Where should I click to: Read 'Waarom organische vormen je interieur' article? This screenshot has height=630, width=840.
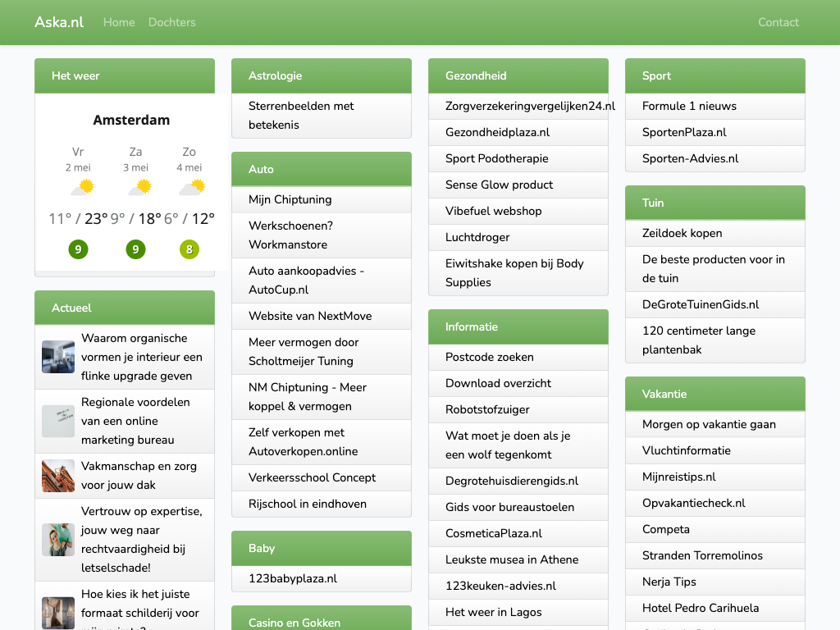(x=142, y=357)
